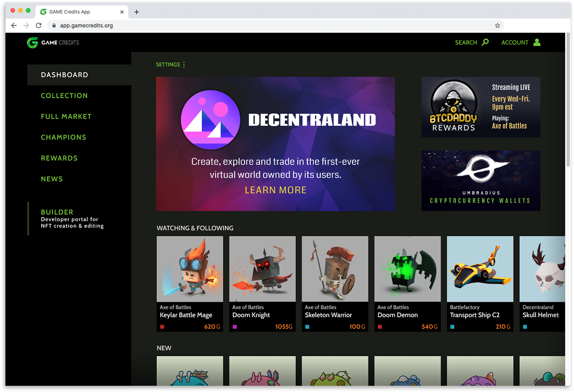Click the SEARCH label in header
Viewport: 574px width, 392px height.
(x=466, y=42)
